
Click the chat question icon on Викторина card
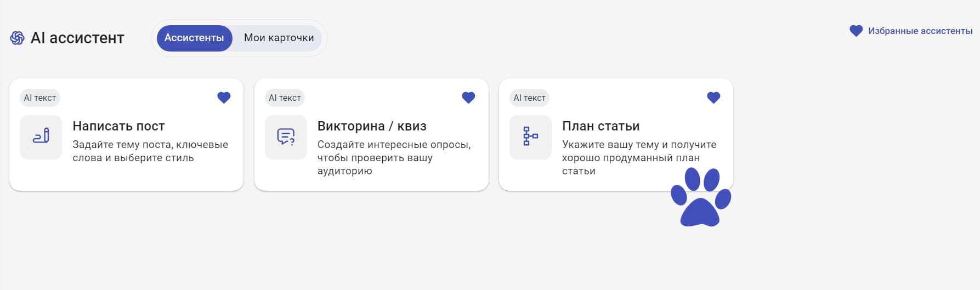(286, 137)
